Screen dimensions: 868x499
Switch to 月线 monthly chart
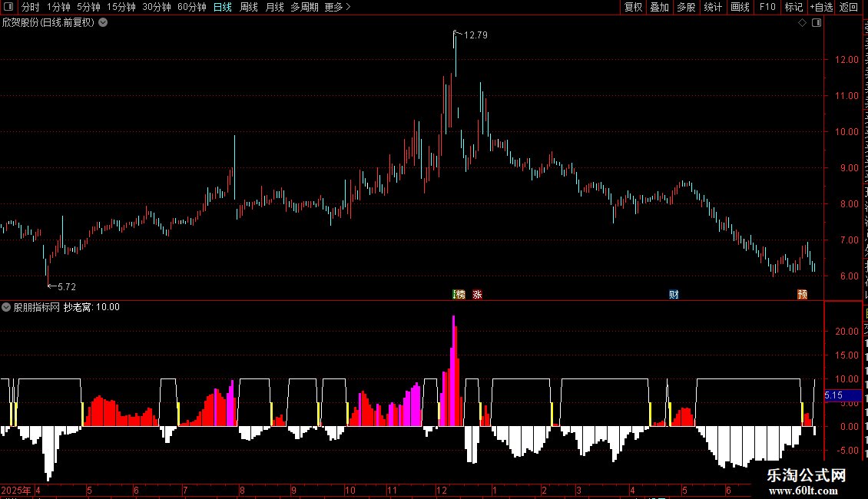pyautogui.click(x=274, y=7)
